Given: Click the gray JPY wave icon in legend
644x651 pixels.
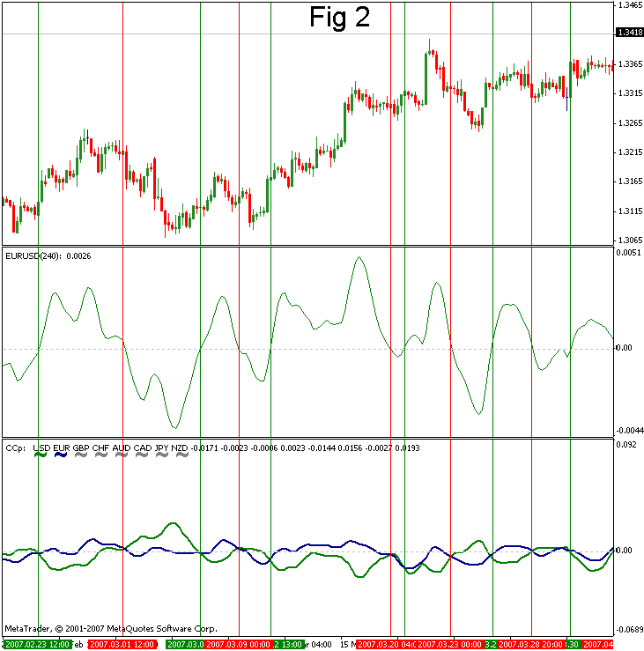Looking at the screenshot, I should coord(162,455).
